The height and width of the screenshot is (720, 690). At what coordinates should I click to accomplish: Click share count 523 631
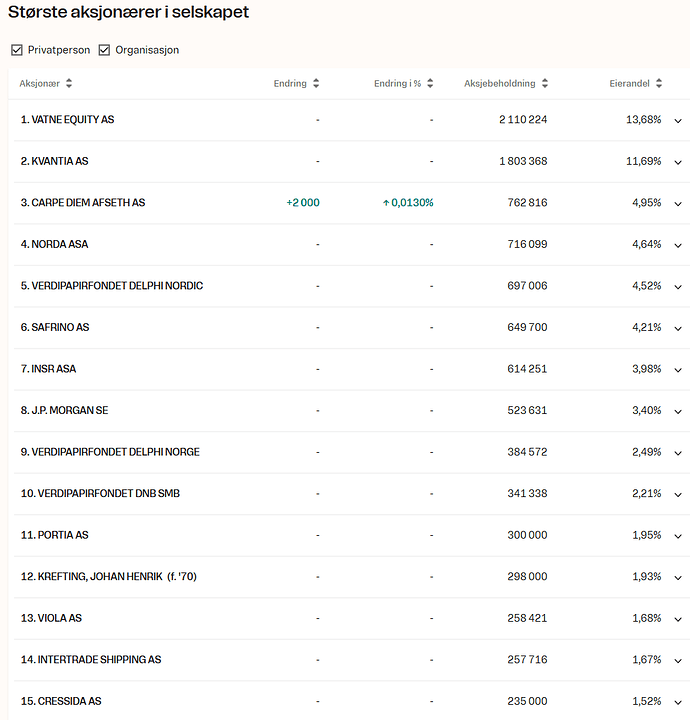point(527,411)
